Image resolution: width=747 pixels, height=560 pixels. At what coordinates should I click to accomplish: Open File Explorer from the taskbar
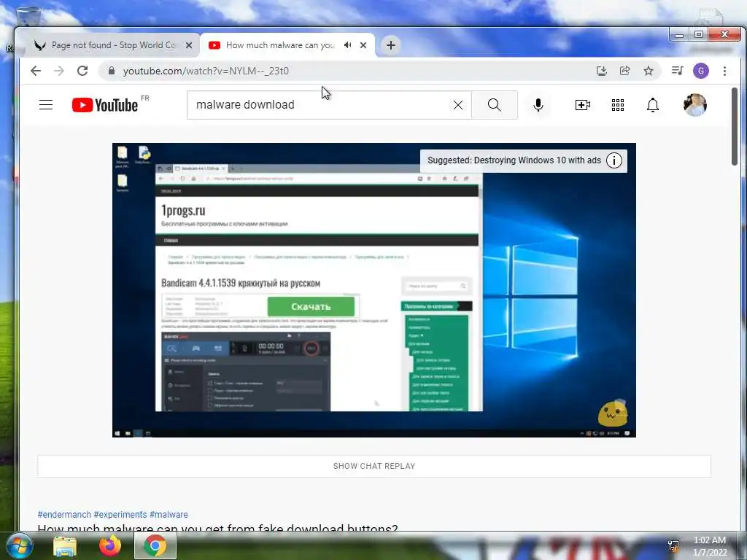(x=65, y=546)
